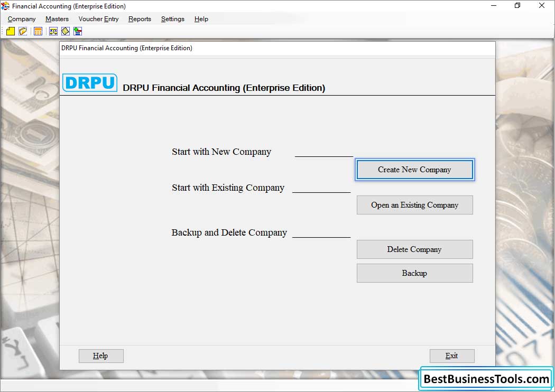
Task: Click the DRPU logo in the dialog
Action: [90, 83]
